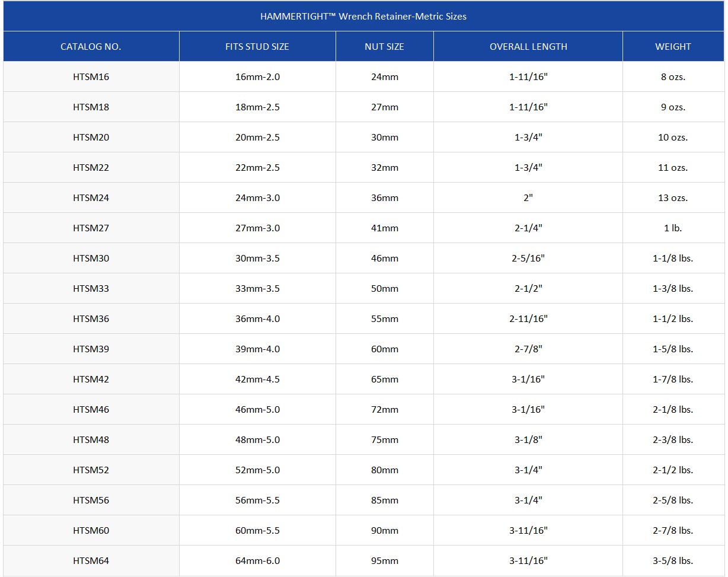This screenshot has height=577, width=728.
Task: Click the HAMMERTIGHT Wrench Retainer-Metric Sizes title
Action: [x=363, y=17]
